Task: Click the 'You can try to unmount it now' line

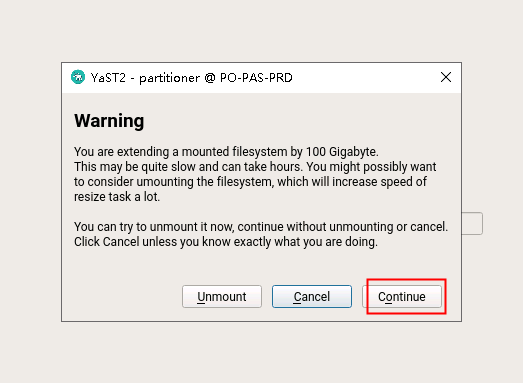Action: pos(261,227)
